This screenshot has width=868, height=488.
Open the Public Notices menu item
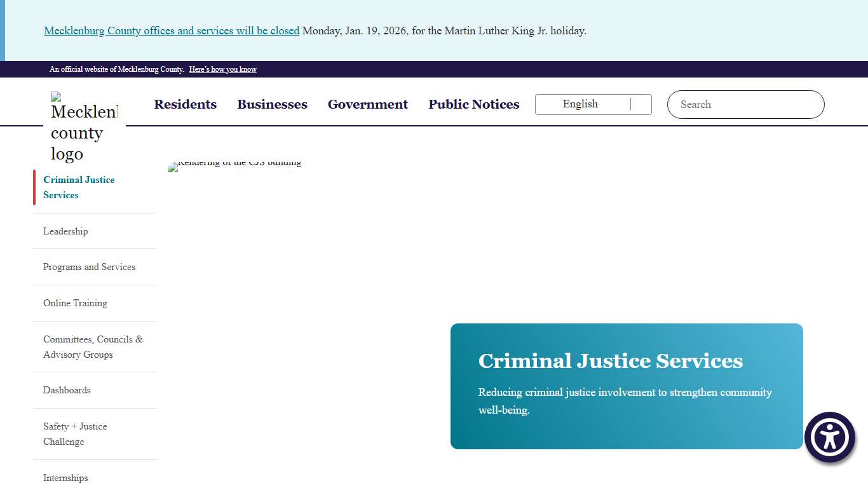[473, 104]
